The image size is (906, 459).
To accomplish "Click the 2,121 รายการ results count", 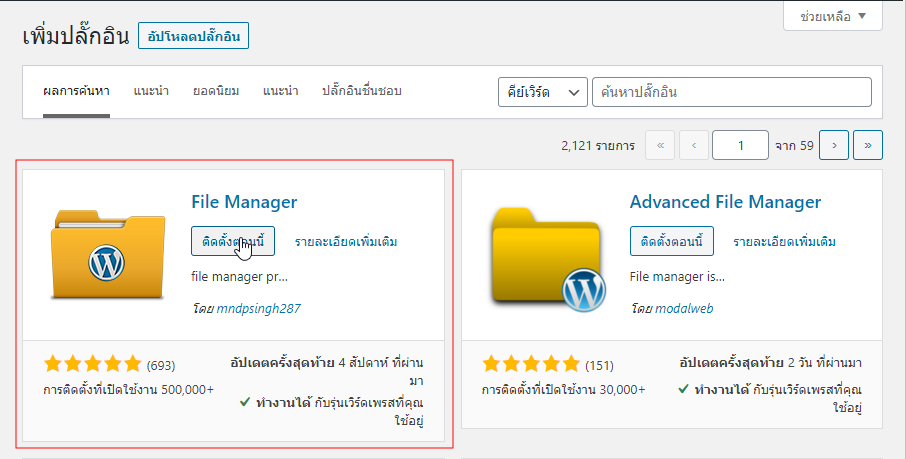I will tap(598, 146).
